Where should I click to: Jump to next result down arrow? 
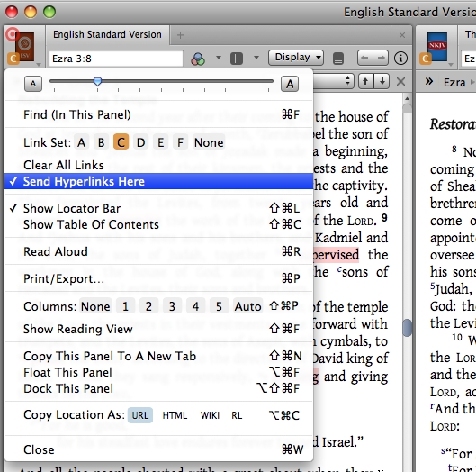[382, 81]
